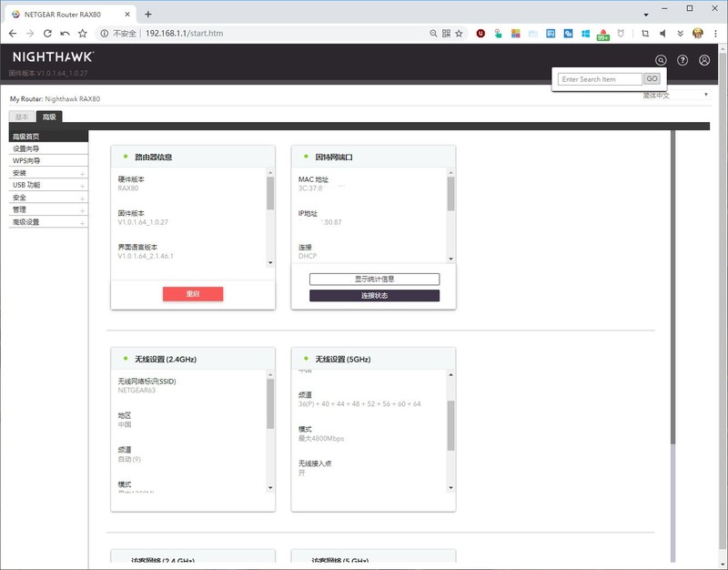Click the browser back arrow
Viewport: 728px width, 570px height.
[13, 34]
